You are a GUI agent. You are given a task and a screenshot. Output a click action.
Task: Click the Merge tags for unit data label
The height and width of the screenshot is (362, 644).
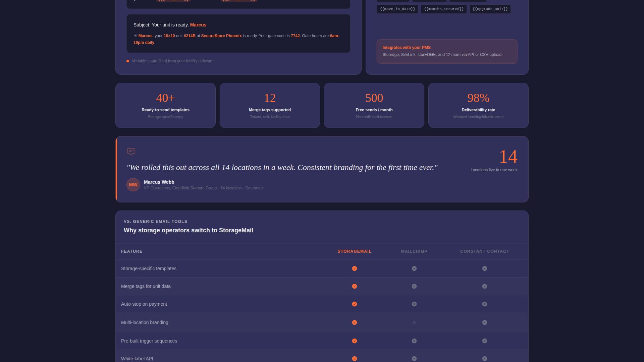point(146,286)
